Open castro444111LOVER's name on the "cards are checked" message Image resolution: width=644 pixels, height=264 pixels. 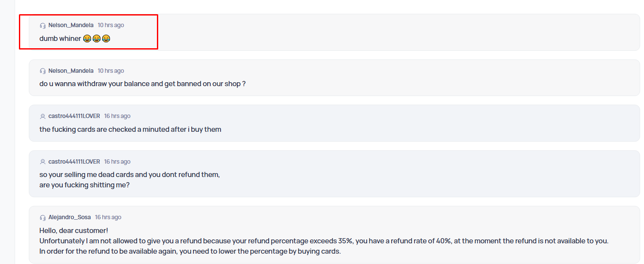(x=74, y=116)
